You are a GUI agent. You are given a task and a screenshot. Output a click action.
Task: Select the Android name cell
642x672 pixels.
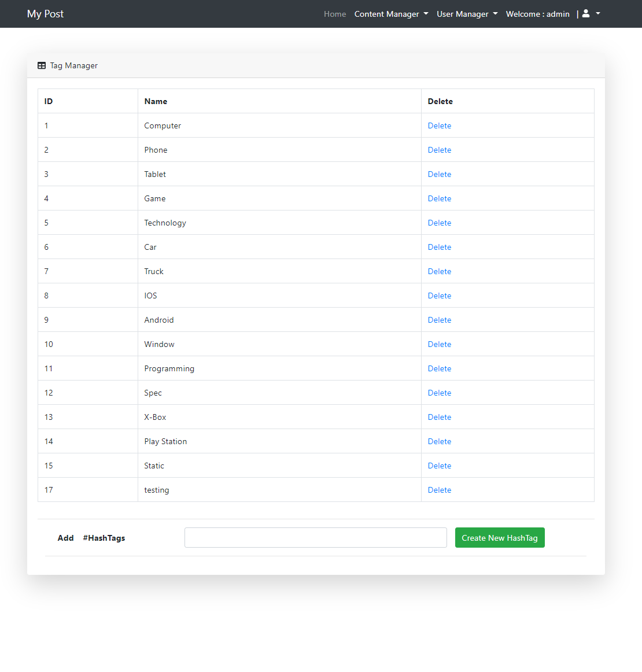tap(279, 320)
